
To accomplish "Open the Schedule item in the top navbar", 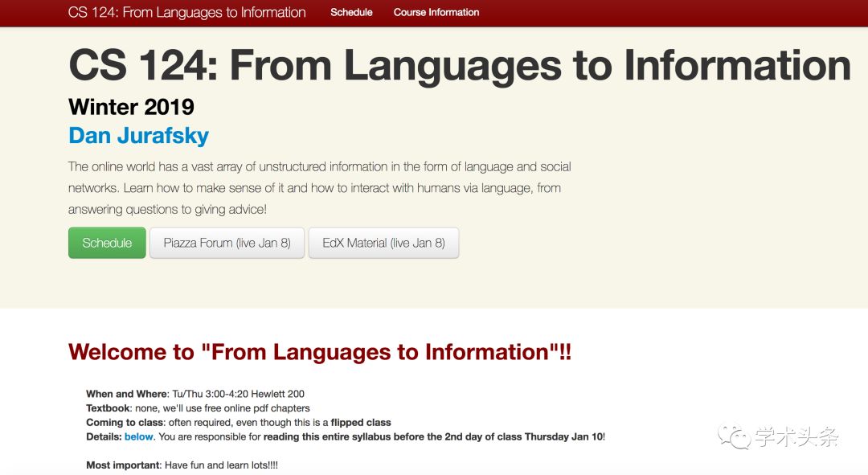I will 351,12.
